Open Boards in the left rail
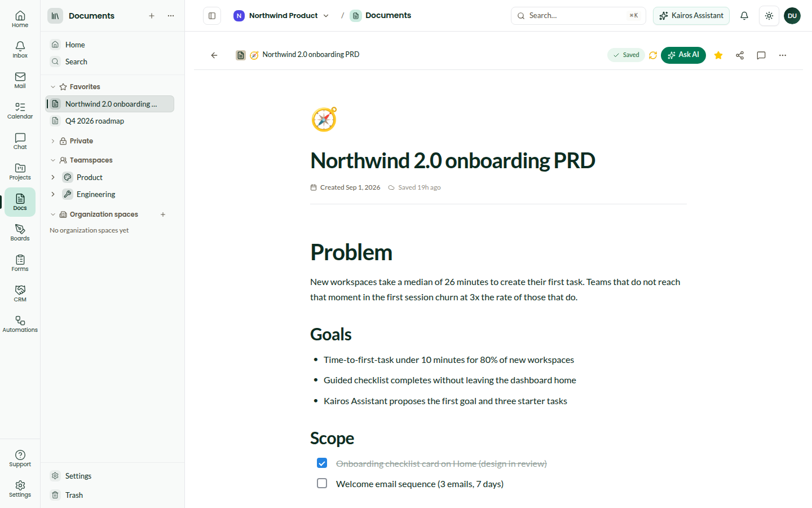 point(20,233)
